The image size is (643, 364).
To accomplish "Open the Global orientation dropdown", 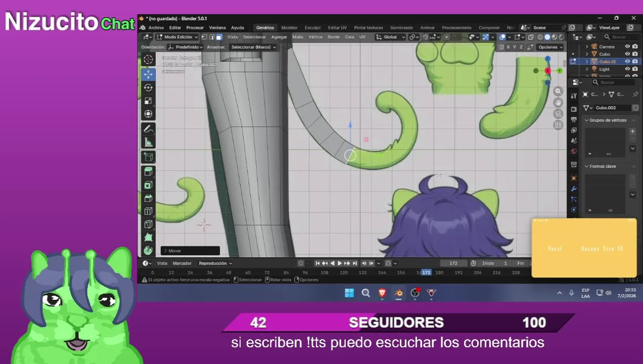I will tap(390, 37).
